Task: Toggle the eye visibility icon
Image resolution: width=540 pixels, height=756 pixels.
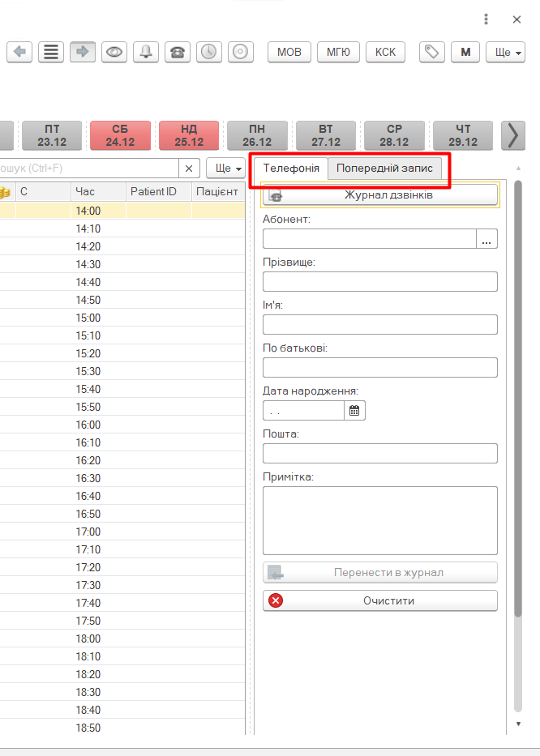Action: tap(114, 52)
